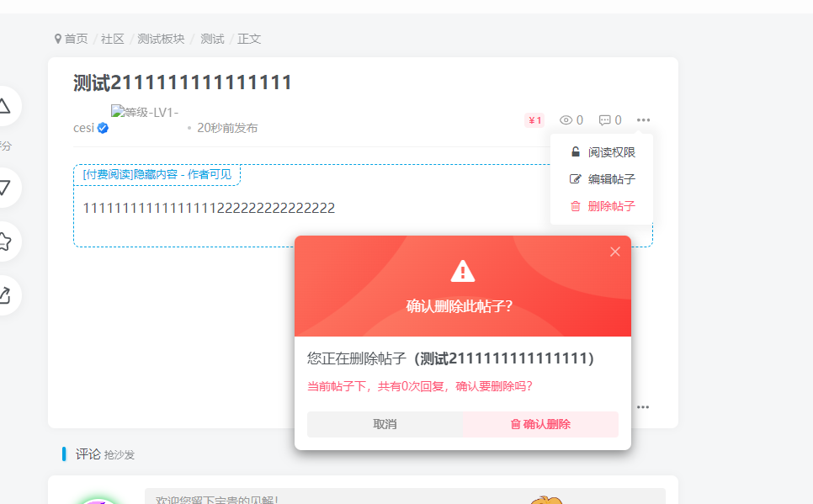Select the upvote triangle icon in sidebar
The height and width of the screenshot is (504, 813).
click(4, 106)
